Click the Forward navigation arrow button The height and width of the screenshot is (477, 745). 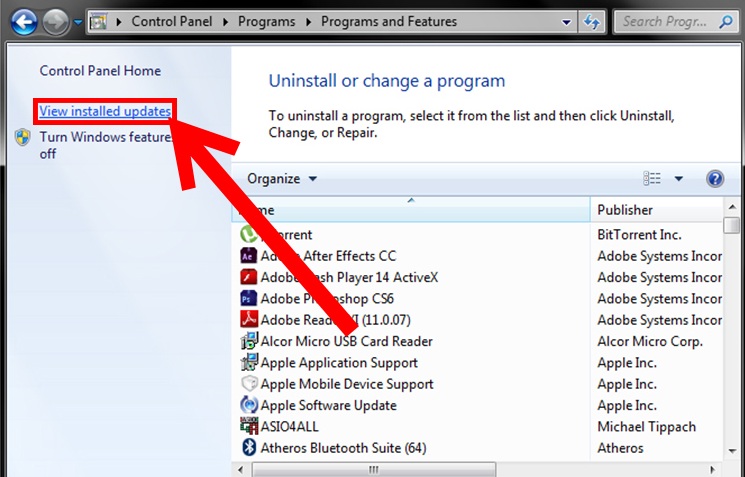click(56, 22)
